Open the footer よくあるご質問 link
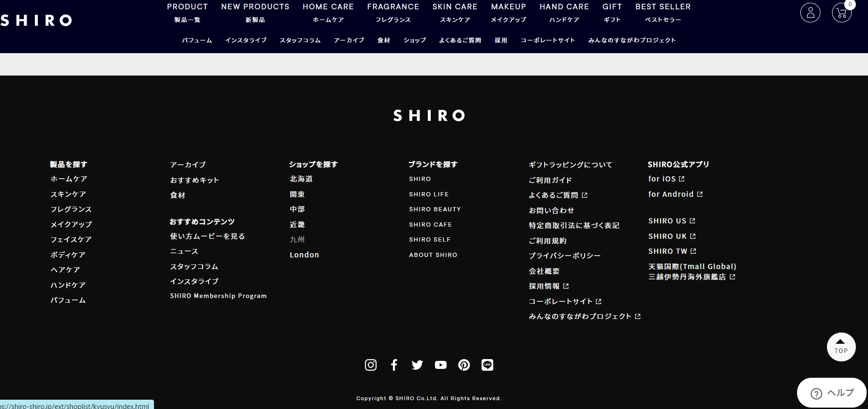 [558, 195]
